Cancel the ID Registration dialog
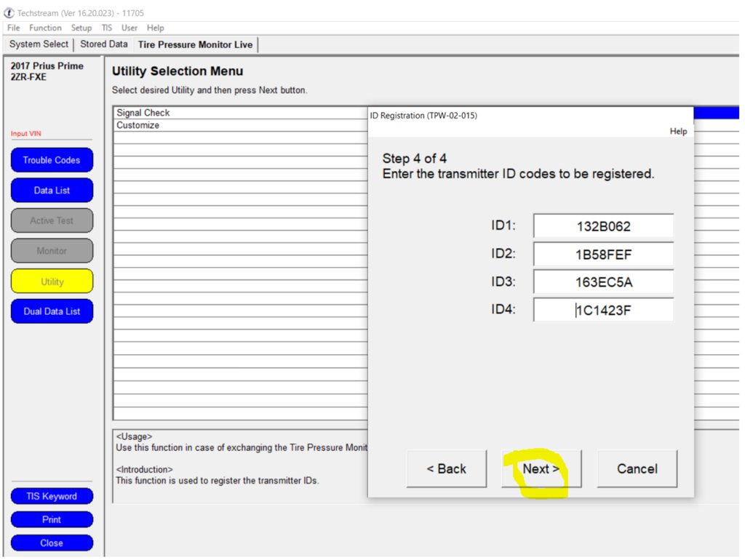The height and width of the screenshot is (560, 745). tap(637, 469)
